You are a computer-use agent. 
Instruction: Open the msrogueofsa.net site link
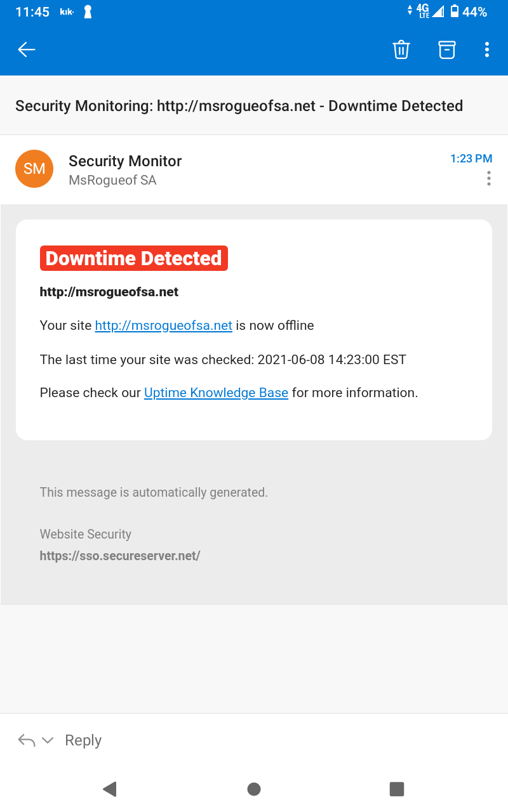pyautogui.click(x=164, y=325)
